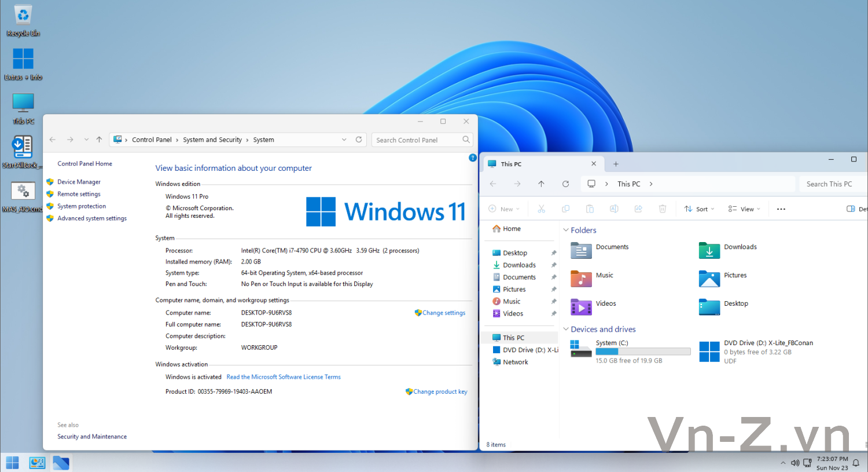Expand the View dropdown menu
The height and width of the screenshot is (472, 868).
coord(744,209)
